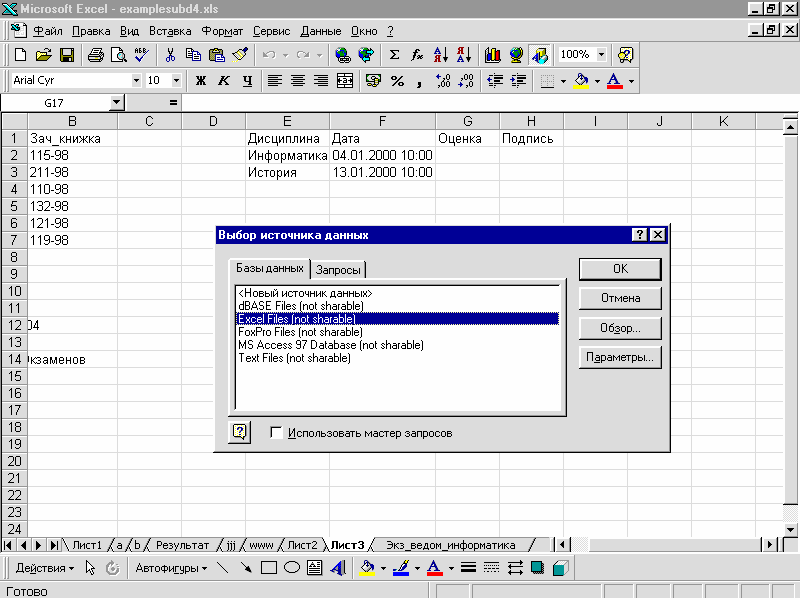
Task: Activate the Select Objects pointer tool
Action: coord(90,568)
